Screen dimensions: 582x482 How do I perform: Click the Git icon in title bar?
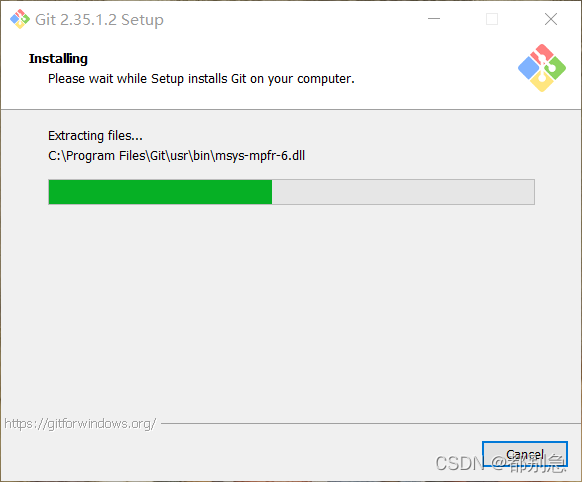point(20,19)
